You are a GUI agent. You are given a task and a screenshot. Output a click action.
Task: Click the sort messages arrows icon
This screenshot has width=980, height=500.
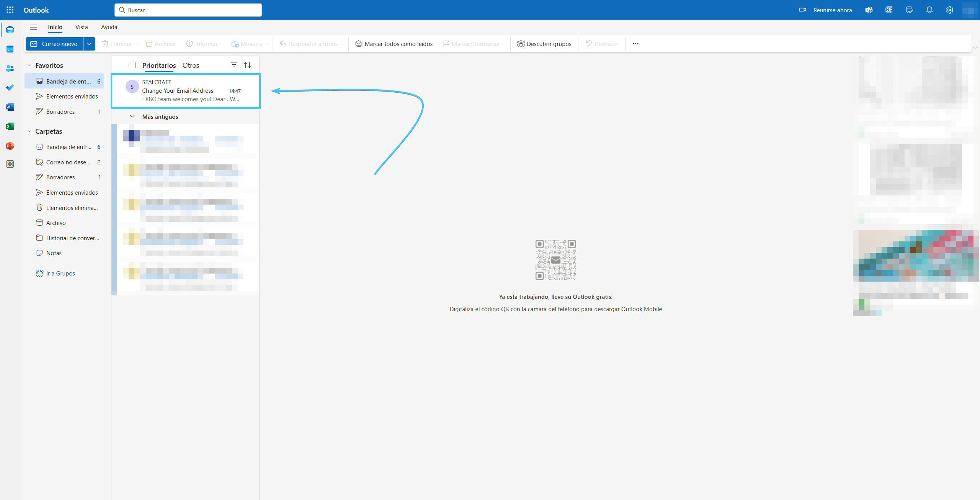tap(248, 65)
